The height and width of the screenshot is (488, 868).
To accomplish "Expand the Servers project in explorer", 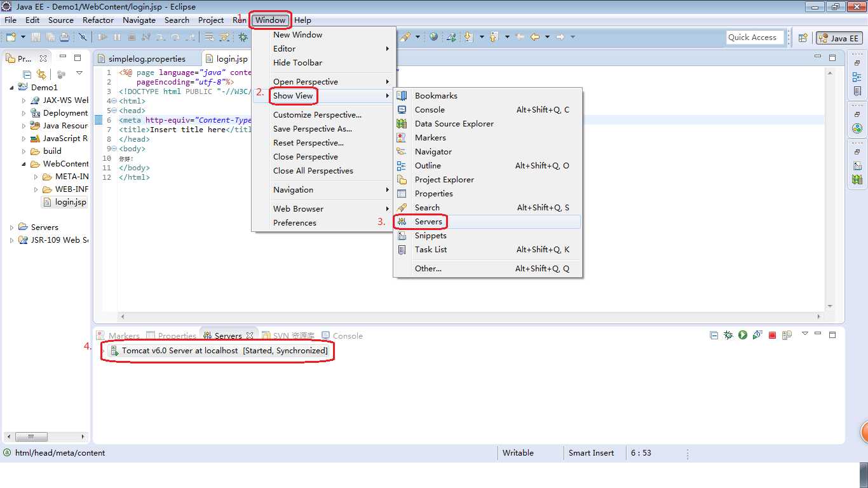I will point(12,227).
